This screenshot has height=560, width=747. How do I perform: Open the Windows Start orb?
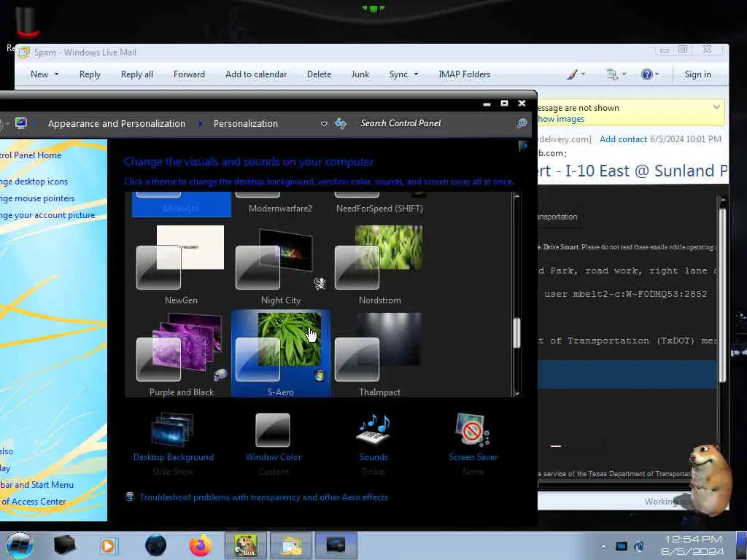click(x=20, y=545)
